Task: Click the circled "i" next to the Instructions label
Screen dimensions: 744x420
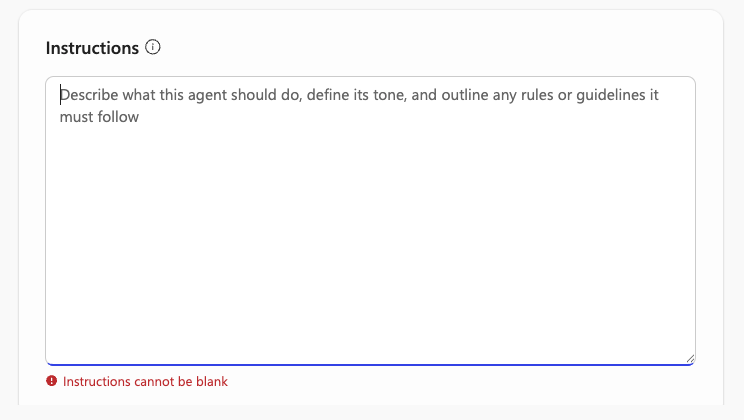Action: coord(153,47)
